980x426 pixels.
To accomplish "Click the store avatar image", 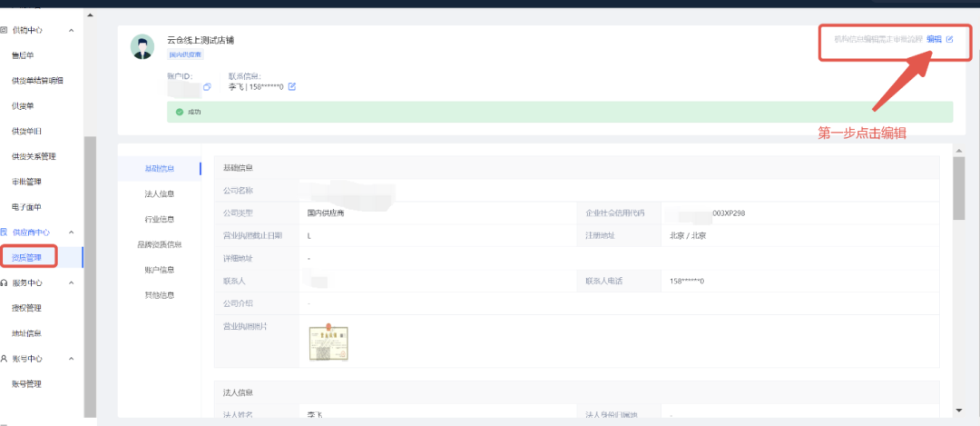I will pos(142,46).
